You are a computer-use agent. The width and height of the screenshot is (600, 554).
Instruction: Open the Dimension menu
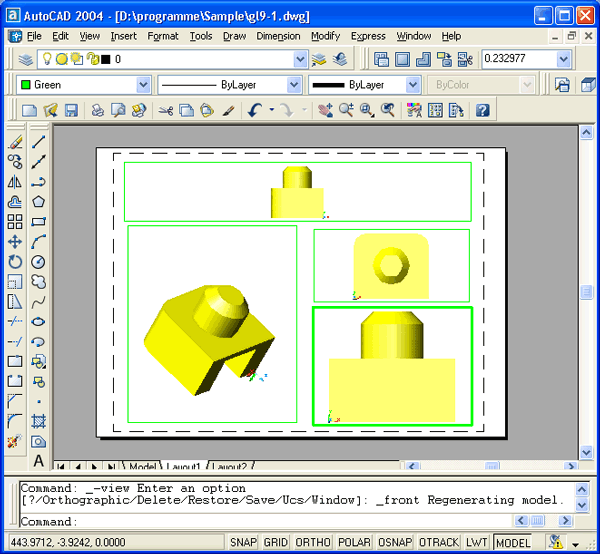[278, 36]
